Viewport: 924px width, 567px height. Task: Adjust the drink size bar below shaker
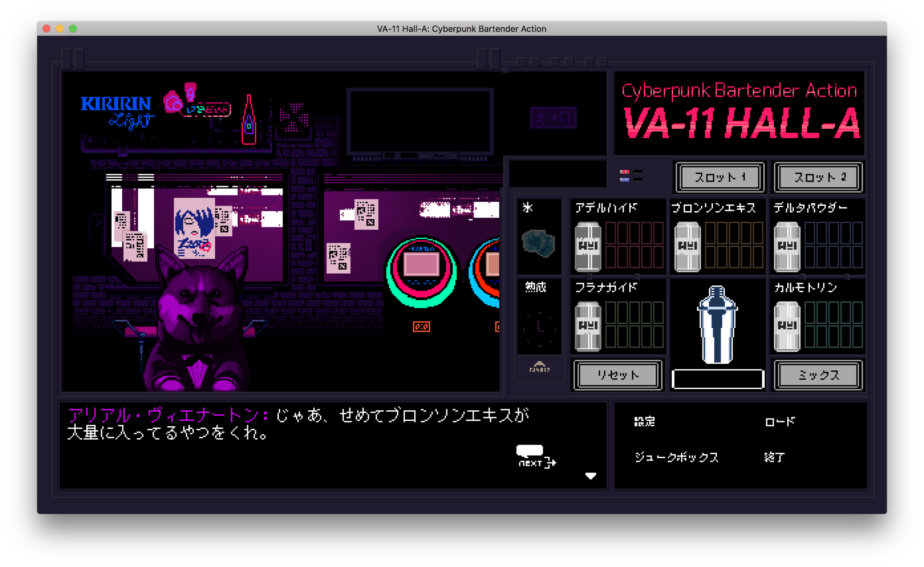pyautogui.click(x=717, y=378)
